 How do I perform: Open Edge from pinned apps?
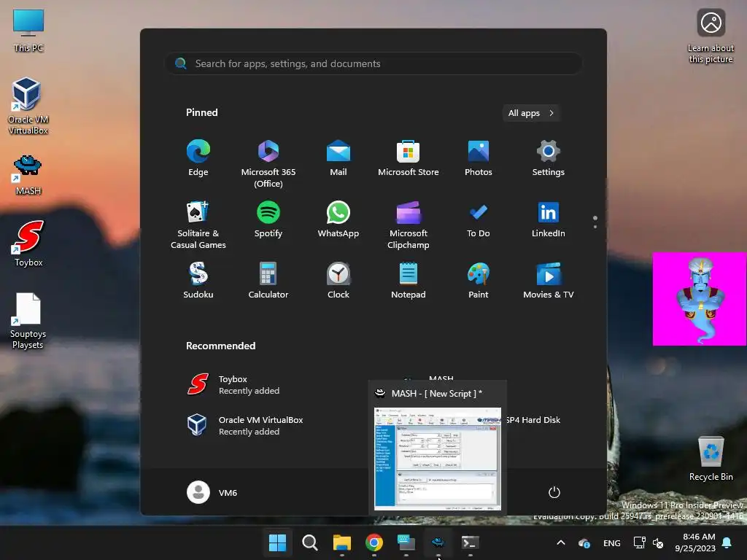pyautogui.click(x=198, y=158)
